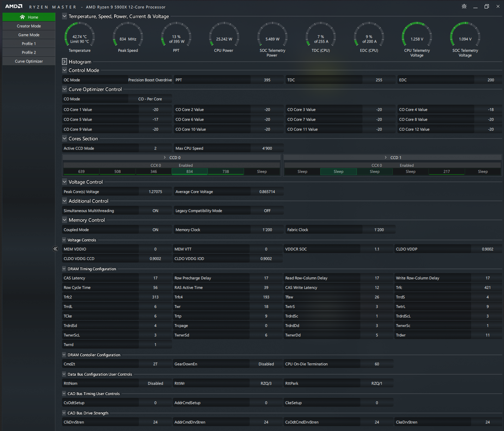Open Creator Mode profile
This screenshot has height=431, width=504.
pos(29,26)
